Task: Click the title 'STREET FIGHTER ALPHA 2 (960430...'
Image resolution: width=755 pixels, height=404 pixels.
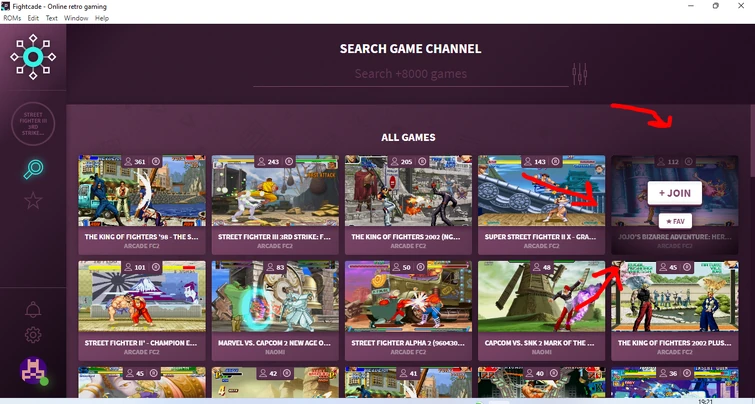Action: (x=408, y=343)
